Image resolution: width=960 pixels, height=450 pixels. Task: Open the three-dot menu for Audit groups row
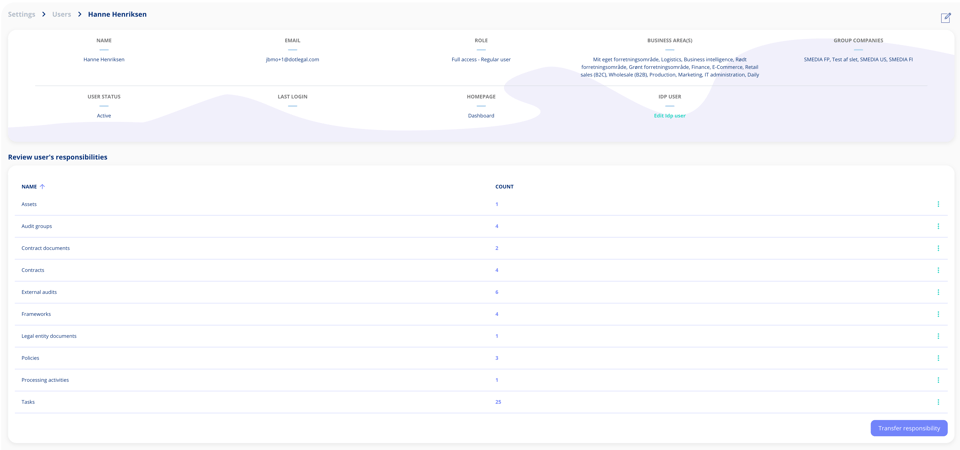tap(938, 226)
